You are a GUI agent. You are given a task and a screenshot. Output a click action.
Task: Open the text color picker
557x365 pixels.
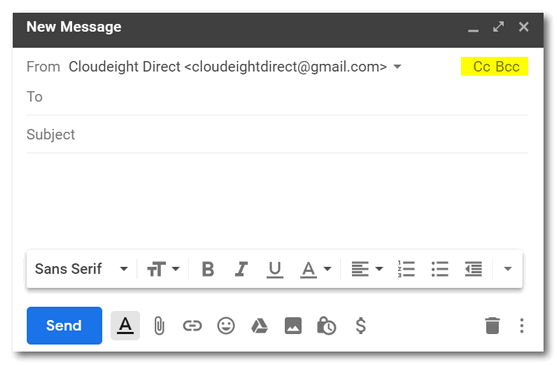tap(316, 269)
